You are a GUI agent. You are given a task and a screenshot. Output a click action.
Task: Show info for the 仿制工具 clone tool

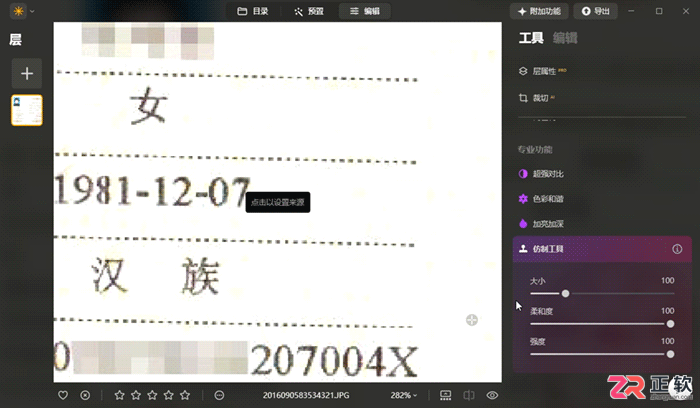677,249
